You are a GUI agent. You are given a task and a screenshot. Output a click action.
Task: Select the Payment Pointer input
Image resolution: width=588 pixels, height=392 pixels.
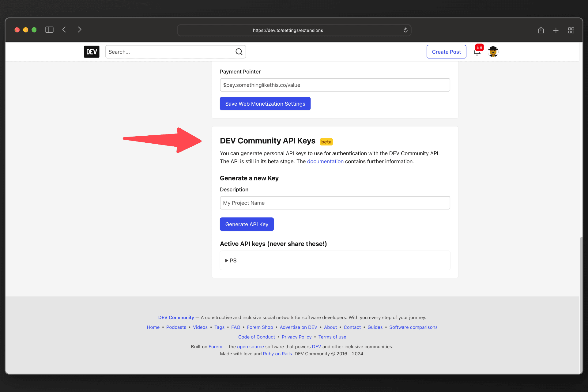click(335, 85)
